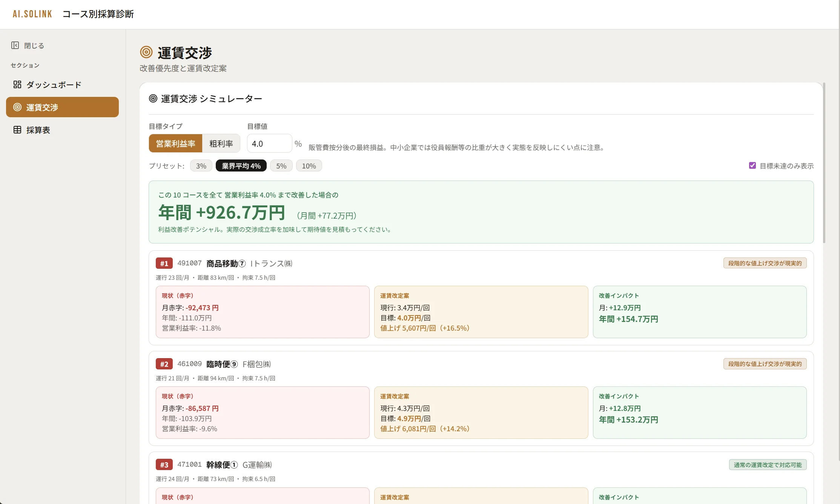Image resolution: width=840 pixels, height=504 pixels.
Task: Click the #2 rank badge
Action: pyautogui.click(x=164, y=364)
